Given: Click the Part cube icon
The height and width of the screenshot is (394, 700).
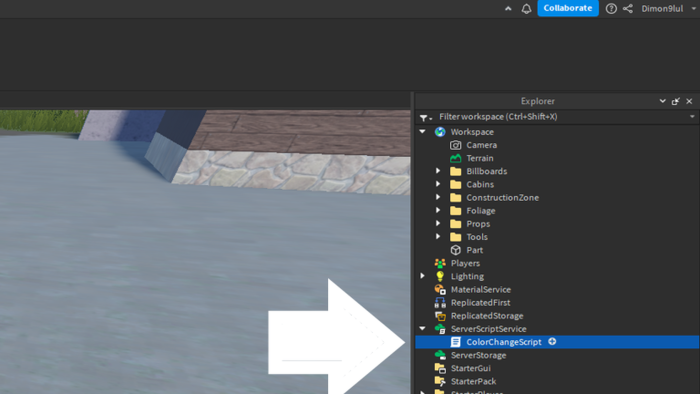Looking at the screenshot, I should (455, 250).
